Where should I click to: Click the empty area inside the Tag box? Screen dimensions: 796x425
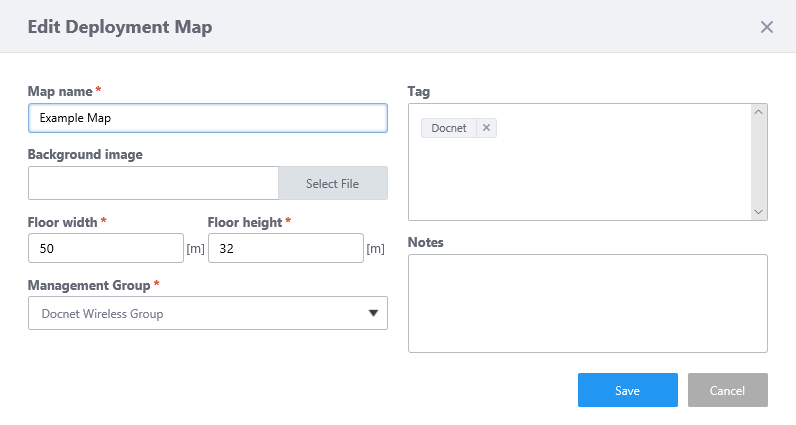[580, 175]
